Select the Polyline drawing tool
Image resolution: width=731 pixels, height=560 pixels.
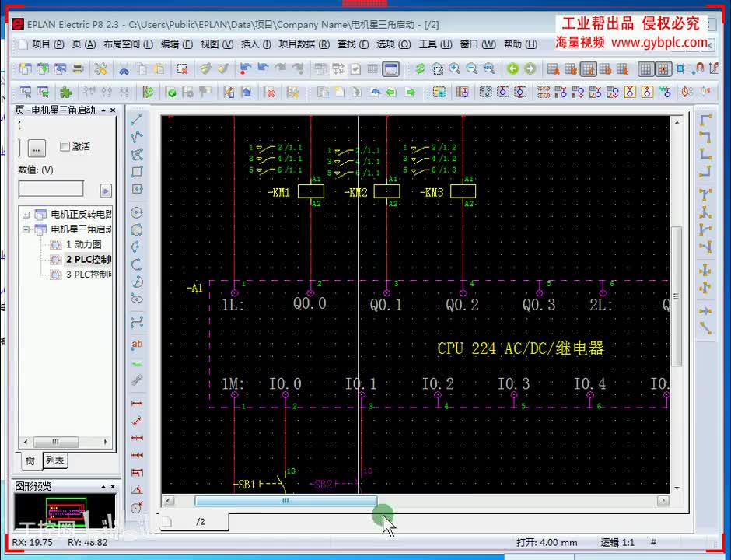(x=137, y=137)
